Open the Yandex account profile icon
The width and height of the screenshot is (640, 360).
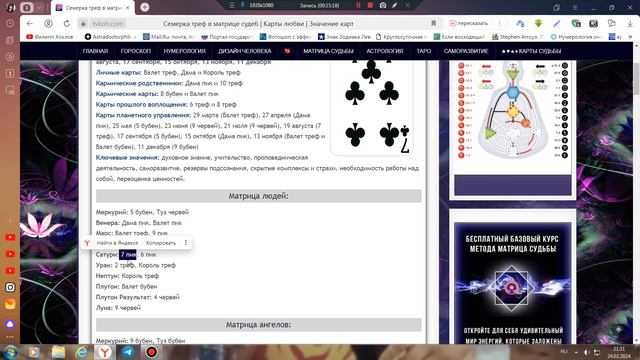point(48,24)
